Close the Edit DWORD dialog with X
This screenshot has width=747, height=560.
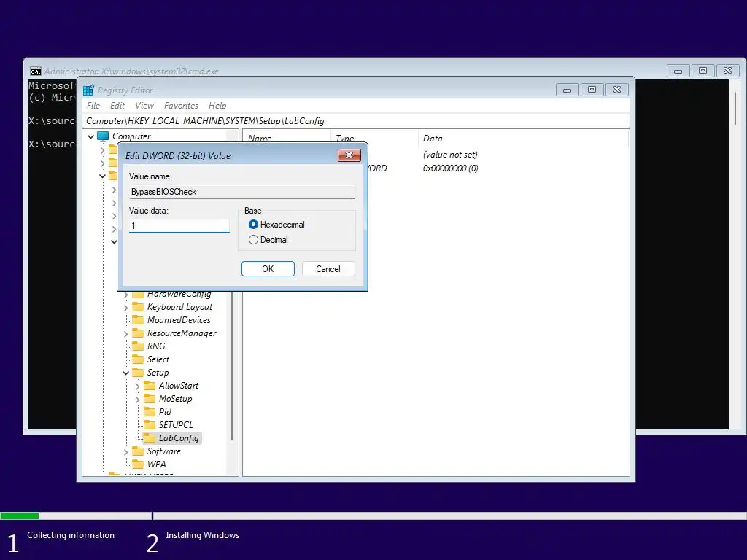coord(349,155)
